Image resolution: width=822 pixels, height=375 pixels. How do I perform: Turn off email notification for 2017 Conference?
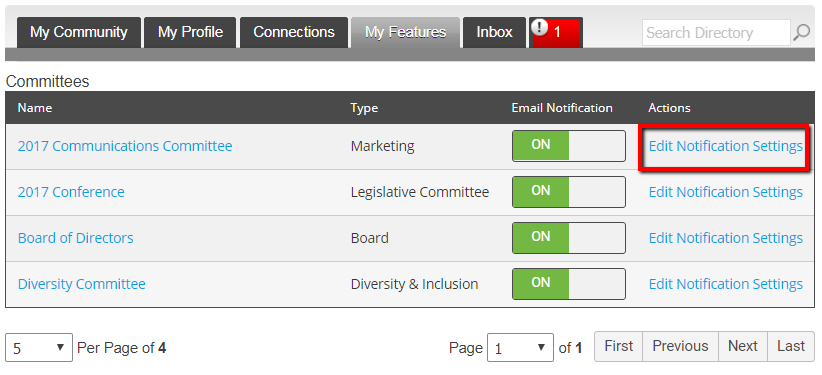pos(569,192)
